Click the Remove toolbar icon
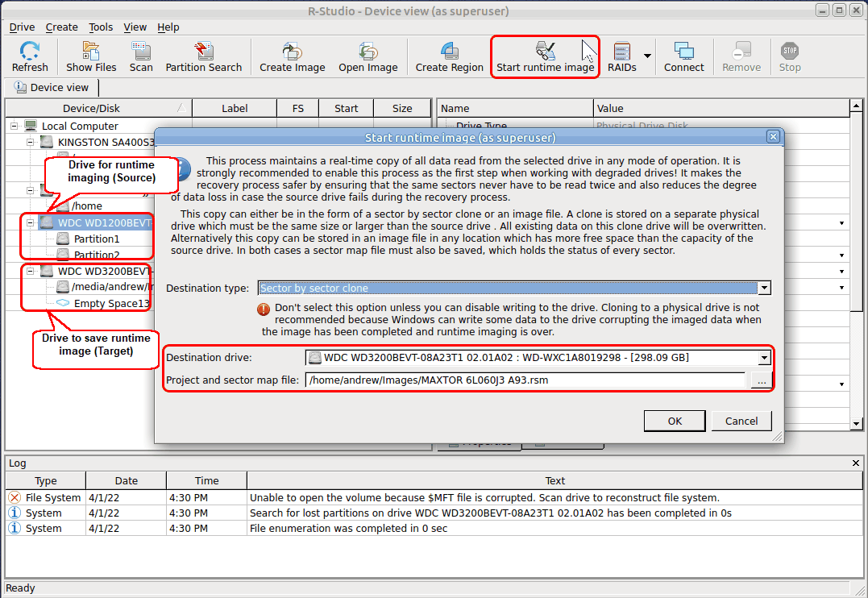 tap(741, 57)
